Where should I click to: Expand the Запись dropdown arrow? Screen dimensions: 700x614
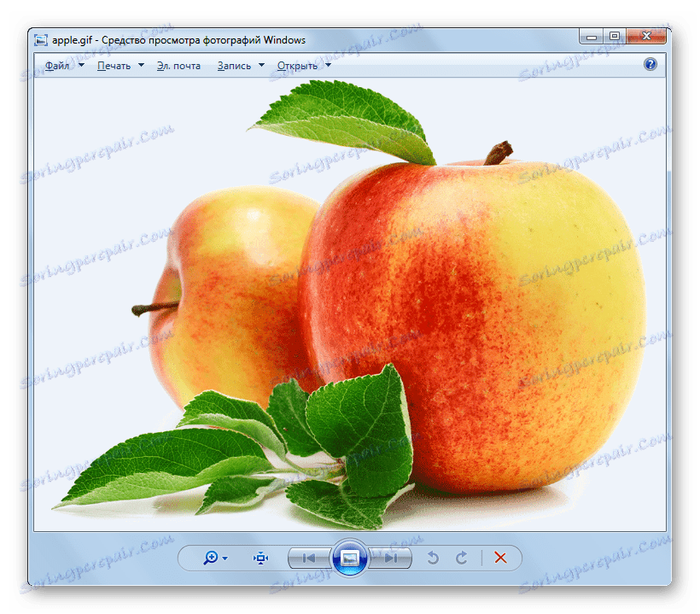(261, 65)
